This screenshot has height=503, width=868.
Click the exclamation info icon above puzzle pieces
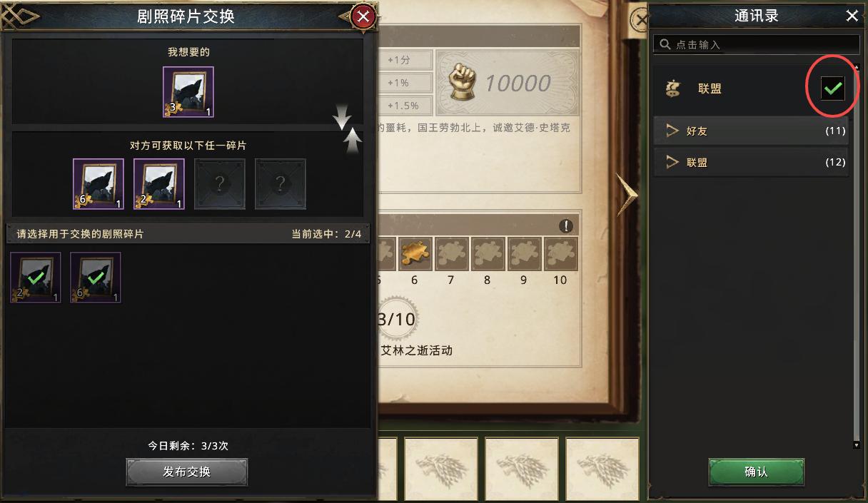click(x=566, y=226)
